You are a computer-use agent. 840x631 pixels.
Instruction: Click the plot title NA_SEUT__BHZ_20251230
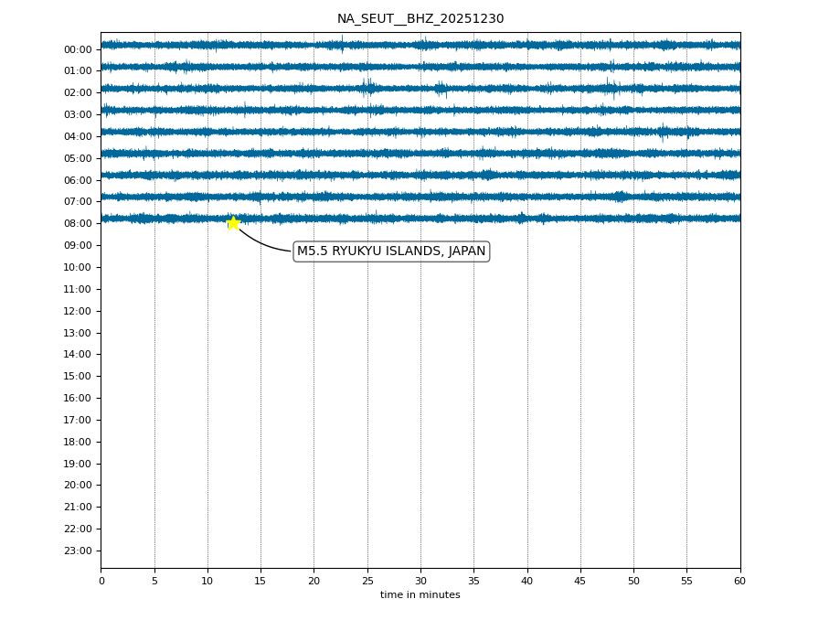click(x=420, y=19)
